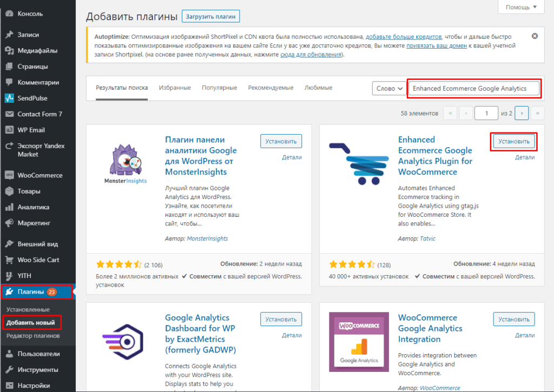Click the Инструменты wrench icon

point(10,370)
